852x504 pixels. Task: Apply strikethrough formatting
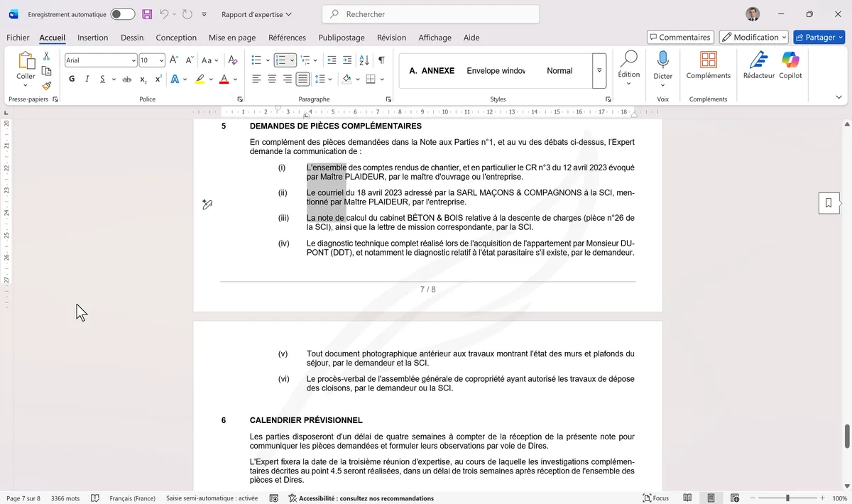[126, 79]
